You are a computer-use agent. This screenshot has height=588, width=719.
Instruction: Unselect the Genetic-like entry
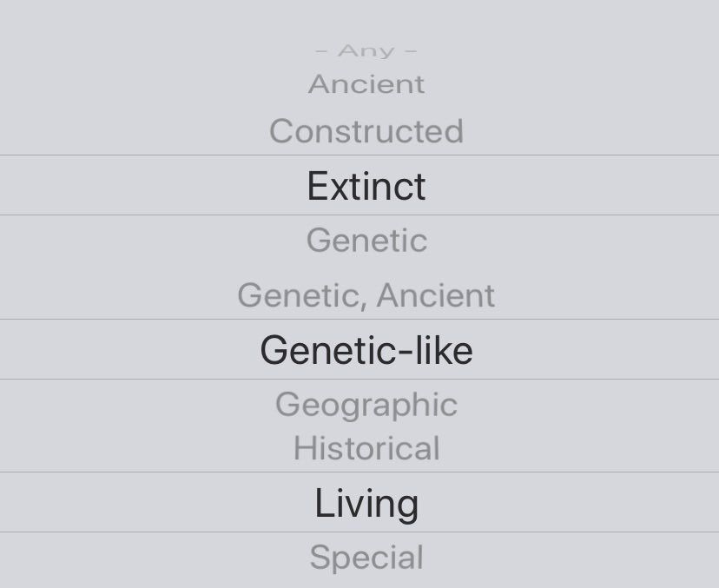pyautogui.click(x=366, y=350)
